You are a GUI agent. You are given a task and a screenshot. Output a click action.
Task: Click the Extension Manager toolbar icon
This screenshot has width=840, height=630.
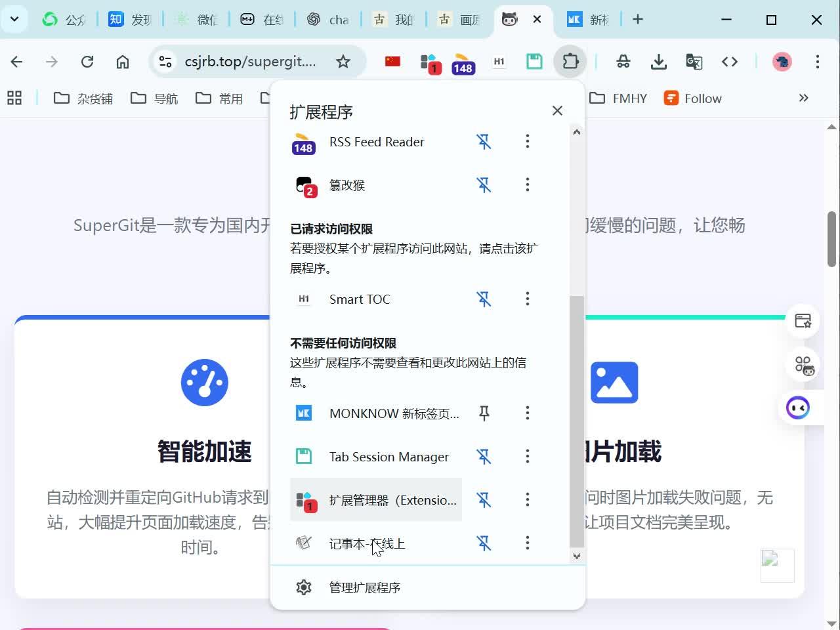click(x=430, y=63)
